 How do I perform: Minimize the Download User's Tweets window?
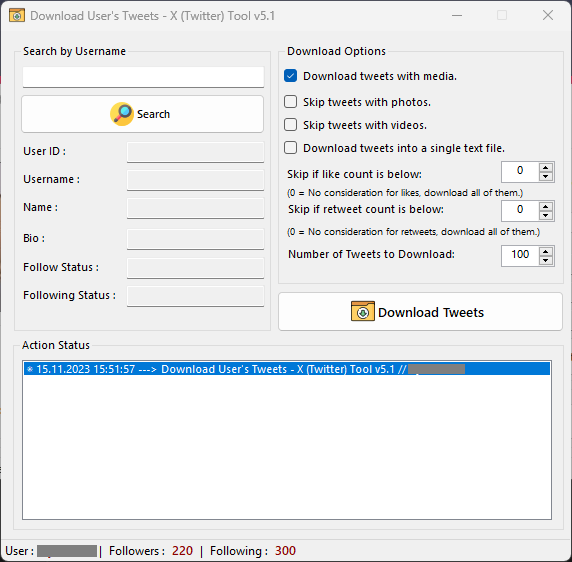pos(457,15)
